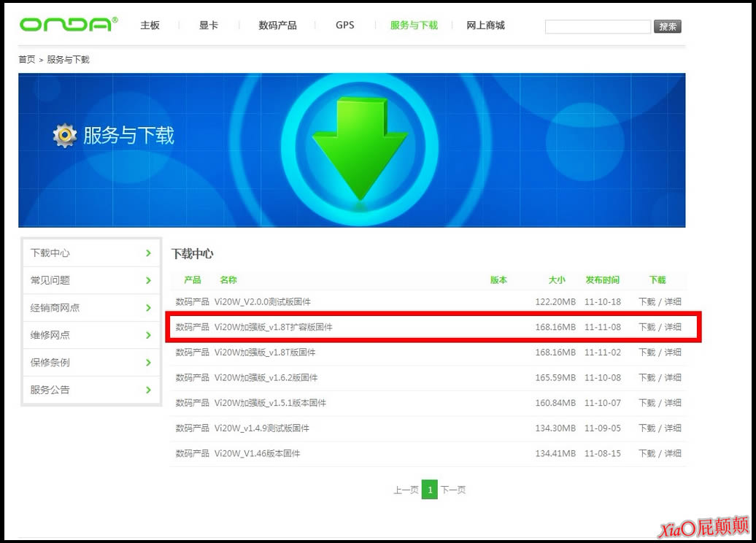The image size is (756, 543).
Task: Open the 显卡 navigation menu
Action: [208, 26]
